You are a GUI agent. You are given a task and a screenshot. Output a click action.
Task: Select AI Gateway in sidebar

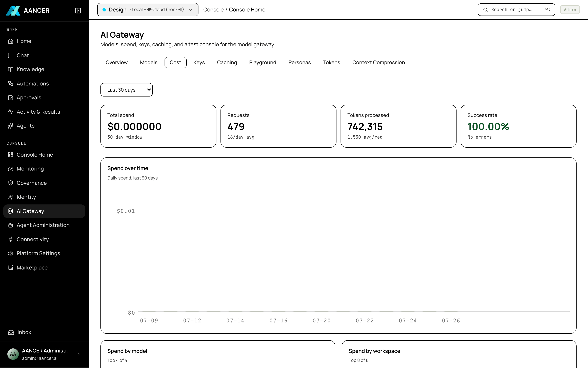[44, 211]
